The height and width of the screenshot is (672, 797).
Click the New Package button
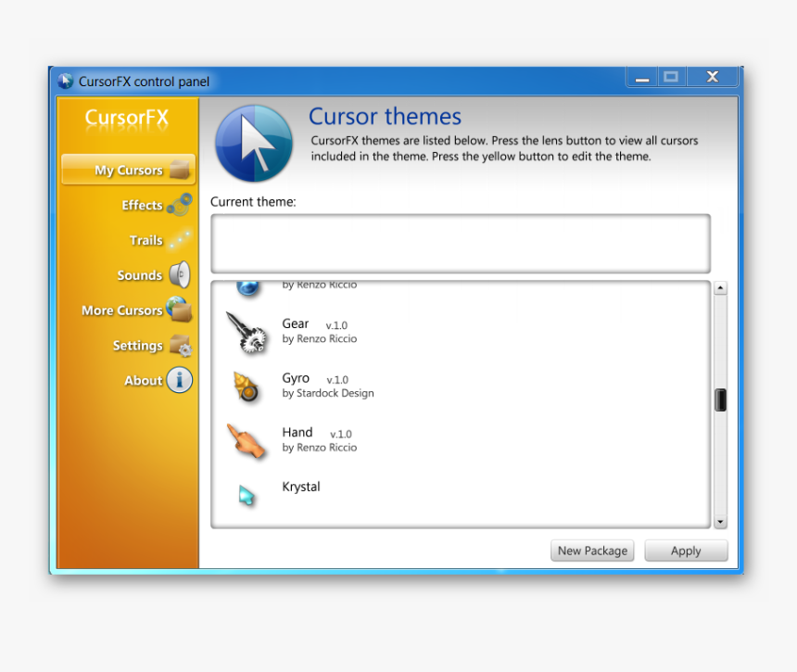point(592,551)
